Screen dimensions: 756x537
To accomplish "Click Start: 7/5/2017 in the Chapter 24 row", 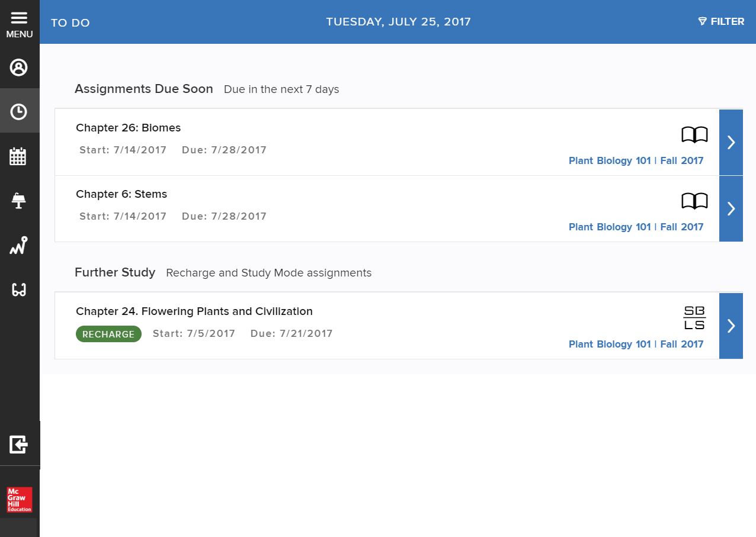I will 194,333.
